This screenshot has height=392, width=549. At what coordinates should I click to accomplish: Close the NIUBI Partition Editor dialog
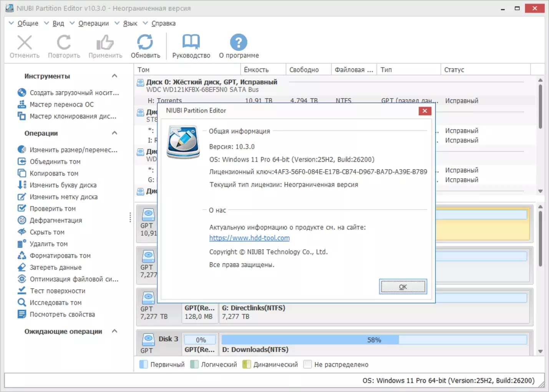tap(425, 111)
